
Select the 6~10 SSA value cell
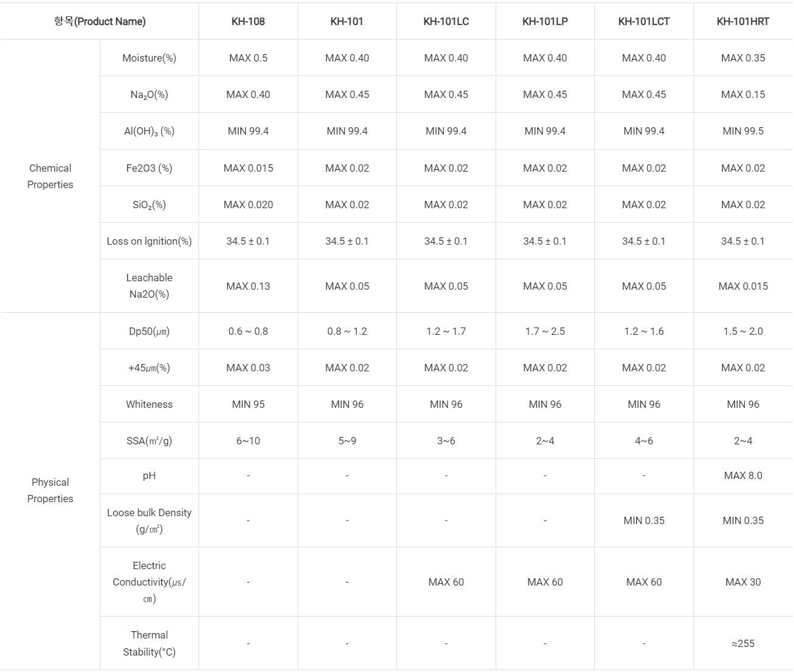[x=248, y=441]
